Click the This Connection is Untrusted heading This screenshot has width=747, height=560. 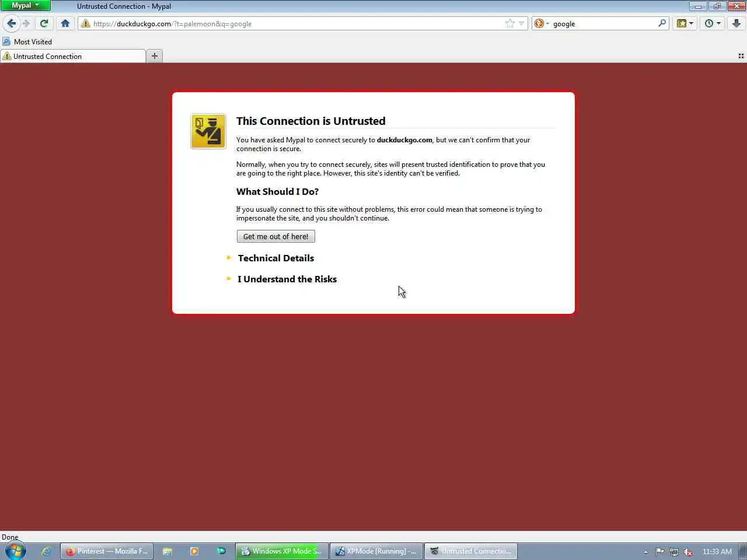(x=311, y=121)
